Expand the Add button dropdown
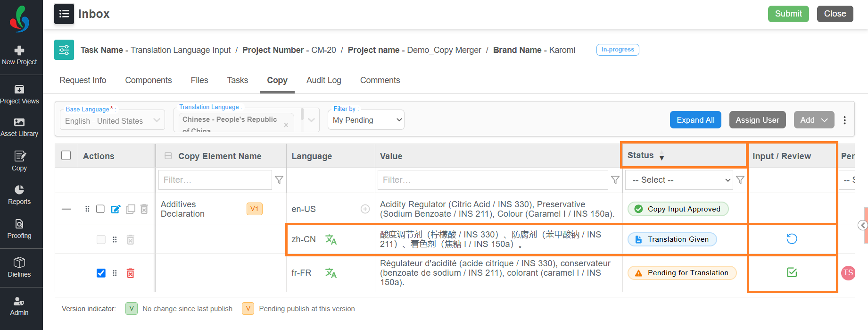Screen dimensions: 868x330 pos(814,120)
